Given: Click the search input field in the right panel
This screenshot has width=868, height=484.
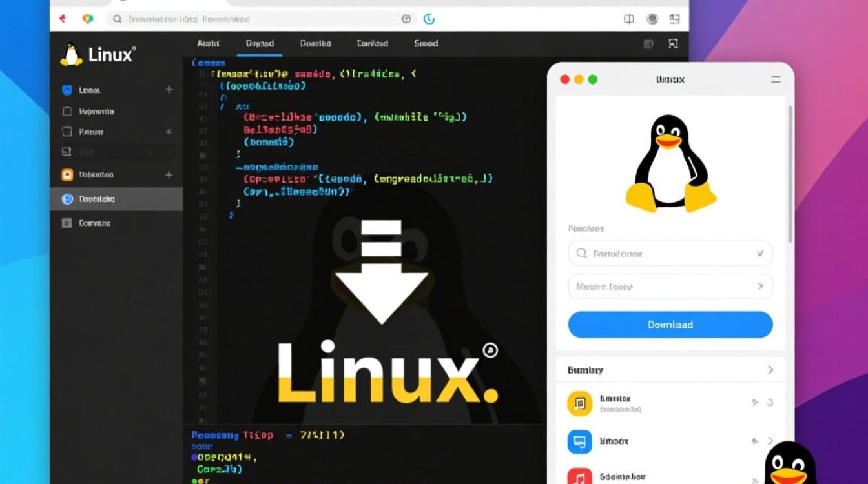Looking at the screenshot, I should [659, 253].
